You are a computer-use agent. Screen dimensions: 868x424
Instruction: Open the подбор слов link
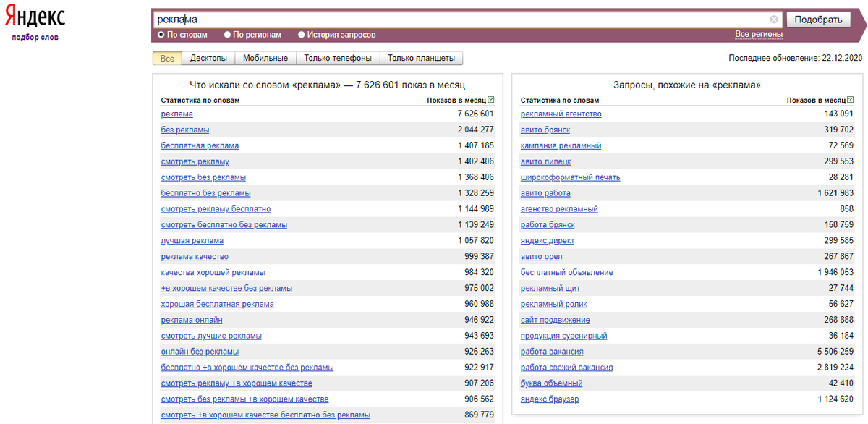click(35, 37)
